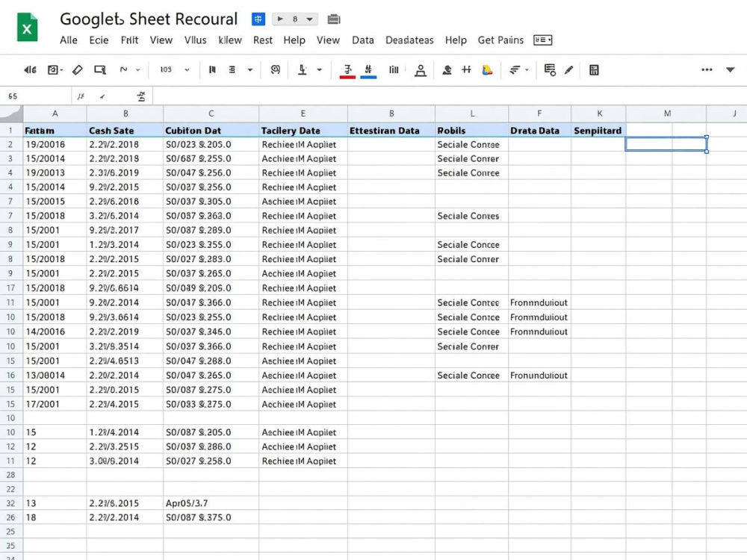Click the underlined letter toolbar icon
The height and width of the screenshot is (560, 747).
[x=302, y=70]
